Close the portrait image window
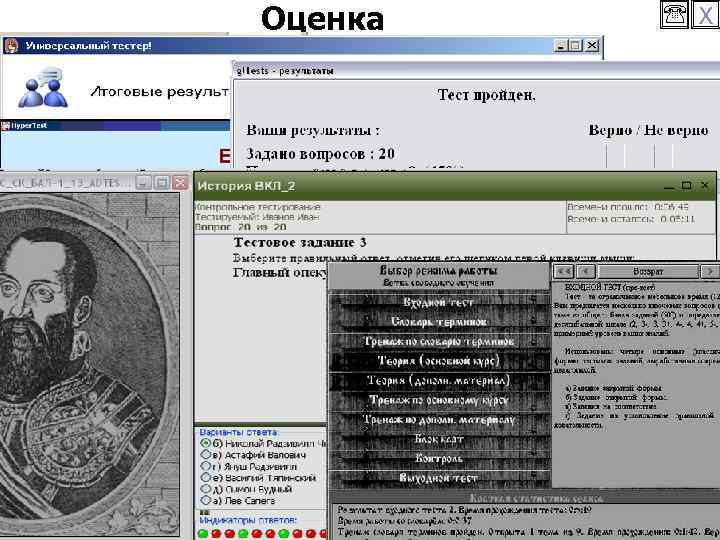720x540 pixels. [180, 183]
